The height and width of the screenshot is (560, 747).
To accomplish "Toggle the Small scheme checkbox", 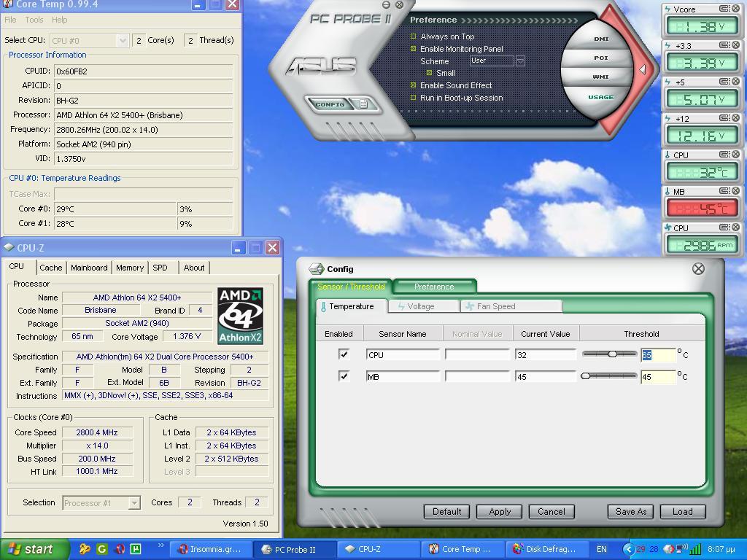I will 429,73.
